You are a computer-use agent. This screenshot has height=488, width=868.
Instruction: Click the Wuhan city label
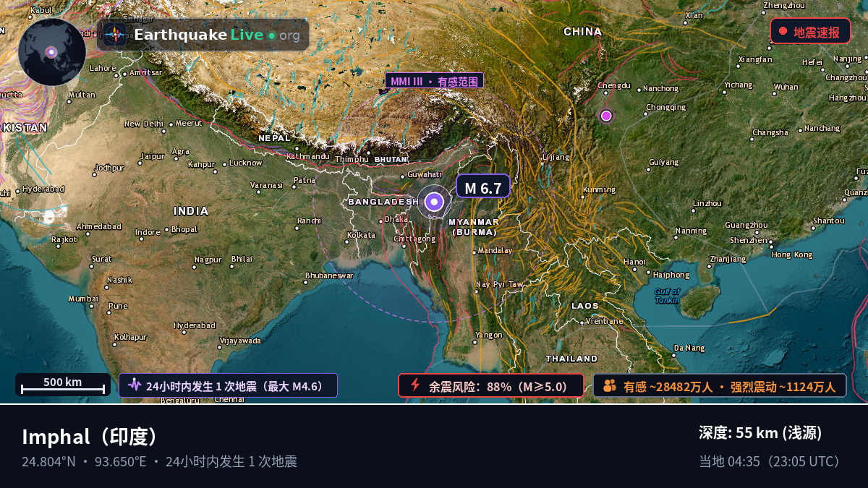pyautogui.click(x=786, y=87)
